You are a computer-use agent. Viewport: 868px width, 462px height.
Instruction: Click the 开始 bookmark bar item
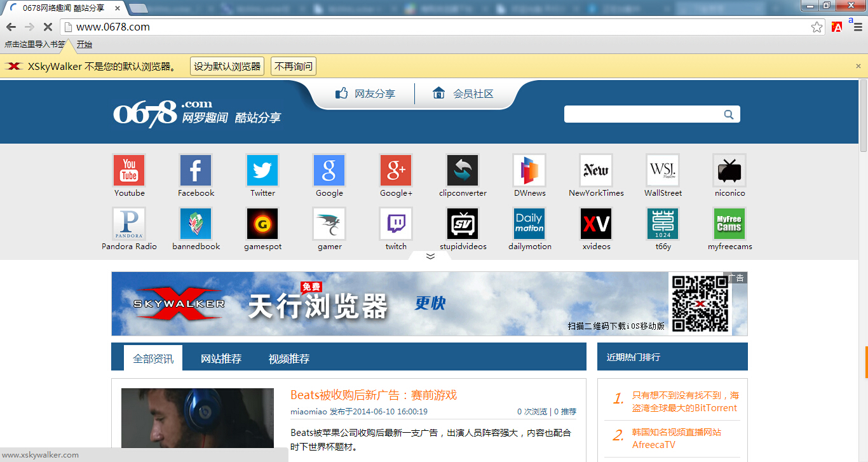[x=85, y=44]
